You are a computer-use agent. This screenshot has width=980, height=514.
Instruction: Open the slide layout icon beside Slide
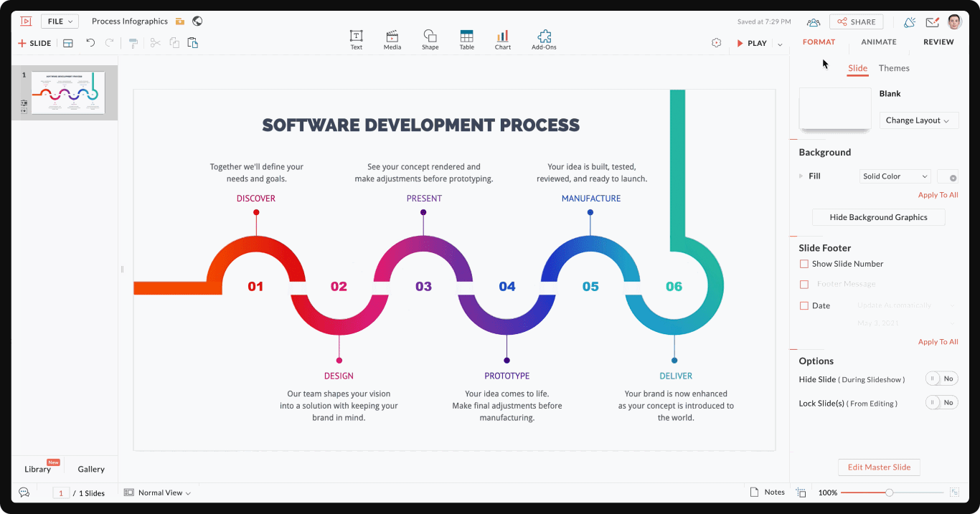(68, 43)
